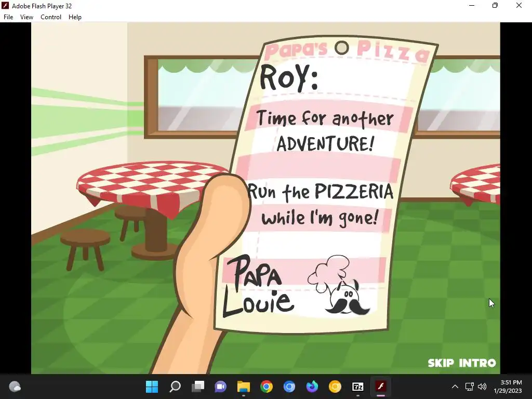Click the 'Papa Louie' signature
The height and width of the screenshot is (399, 532).
coord(258,287)
